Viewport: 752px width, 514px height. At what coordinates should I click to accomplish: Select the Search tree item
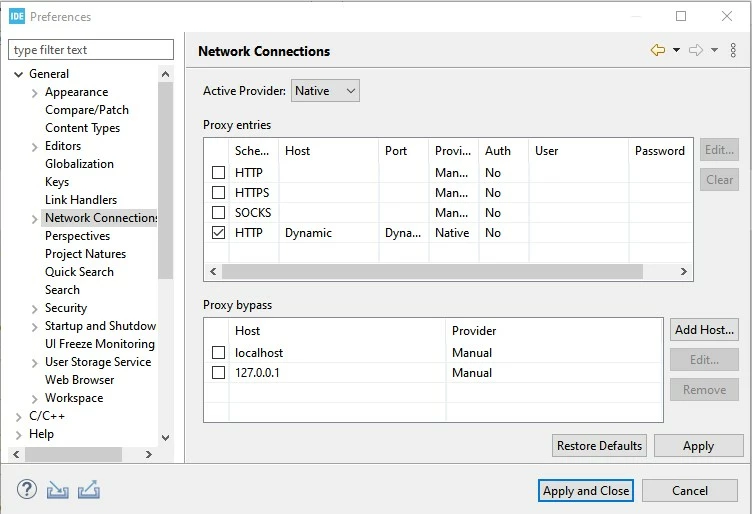click(x=62, y=290)
